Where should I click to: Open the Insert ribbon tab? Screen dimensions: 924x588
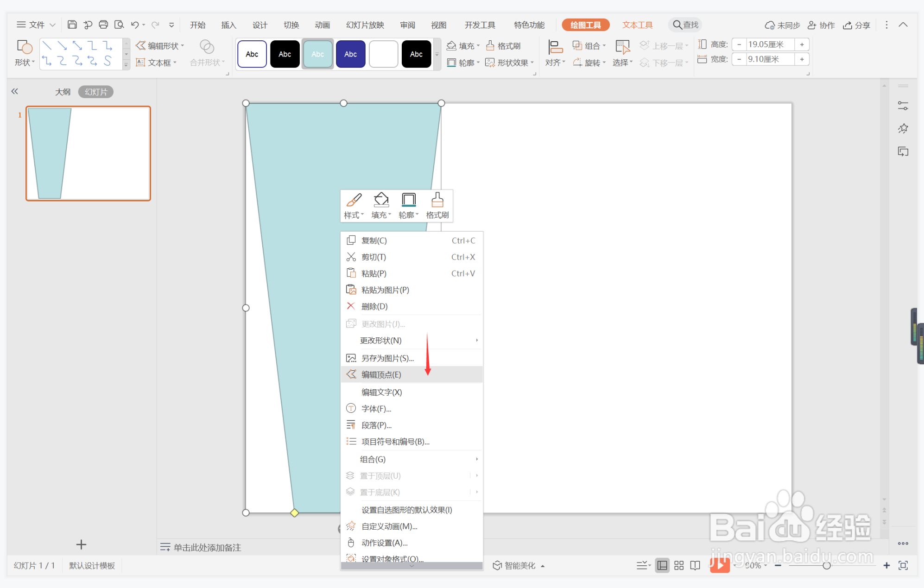coord(228,25)
